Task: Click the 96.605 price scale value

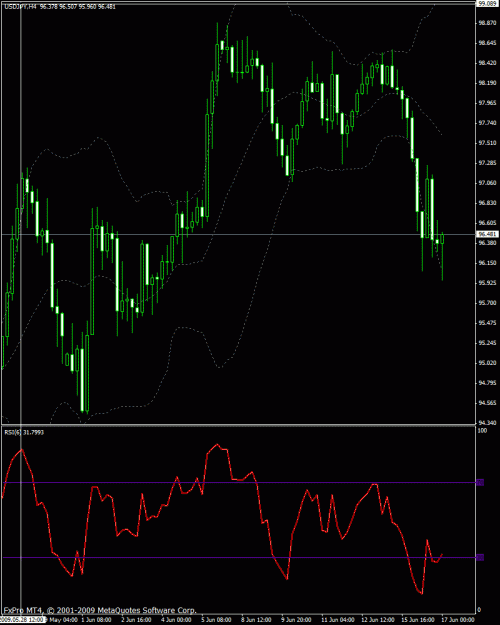Action: 487,223
